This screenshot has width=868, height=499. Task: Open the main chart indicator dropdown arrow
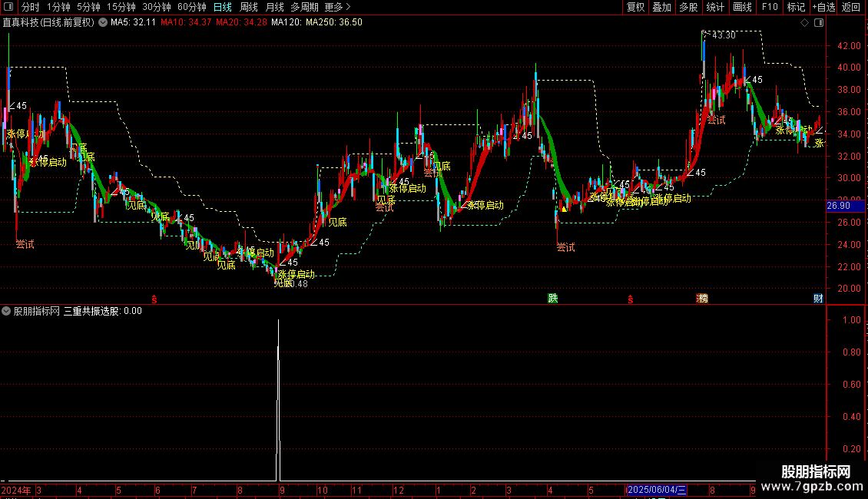tap(103, 23)
